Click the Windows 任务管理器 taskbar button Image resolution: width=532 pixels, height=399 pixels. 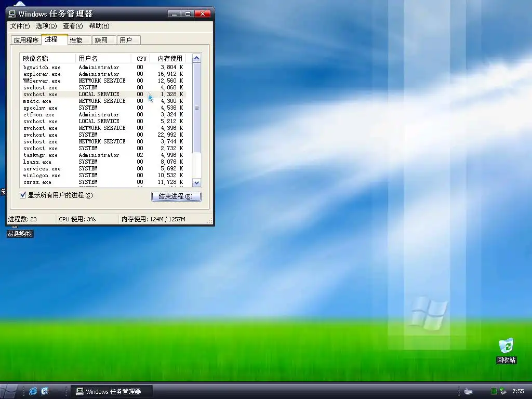tap(112, 392)
